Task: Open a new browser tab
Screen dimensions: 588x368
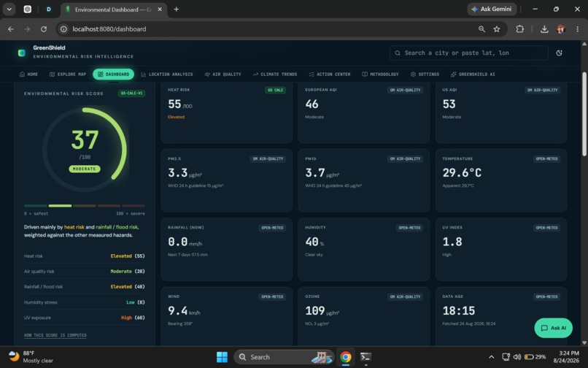Action: (x=177, y=9)
